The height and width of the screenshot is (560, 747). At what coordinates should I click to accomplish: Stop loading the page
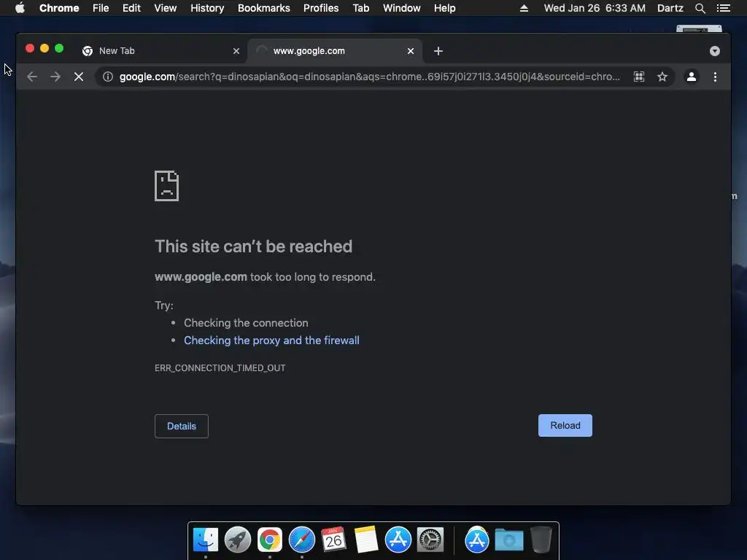point(79,77)
